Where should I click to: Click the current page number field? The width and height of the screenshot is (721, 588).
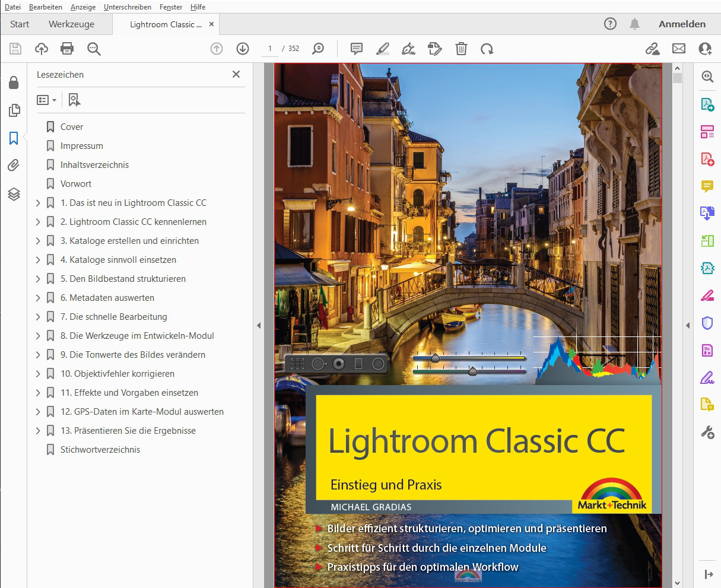tap(270, 49)
